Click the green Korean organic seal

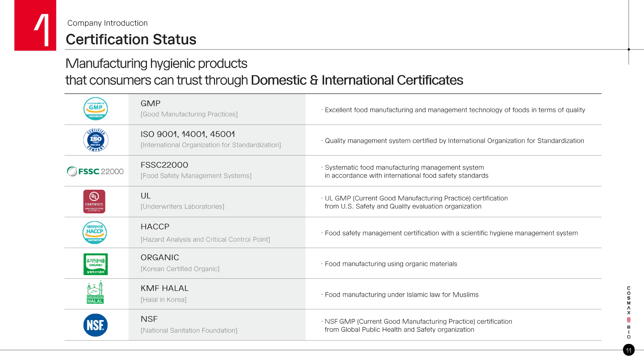[x=96, y=264]
